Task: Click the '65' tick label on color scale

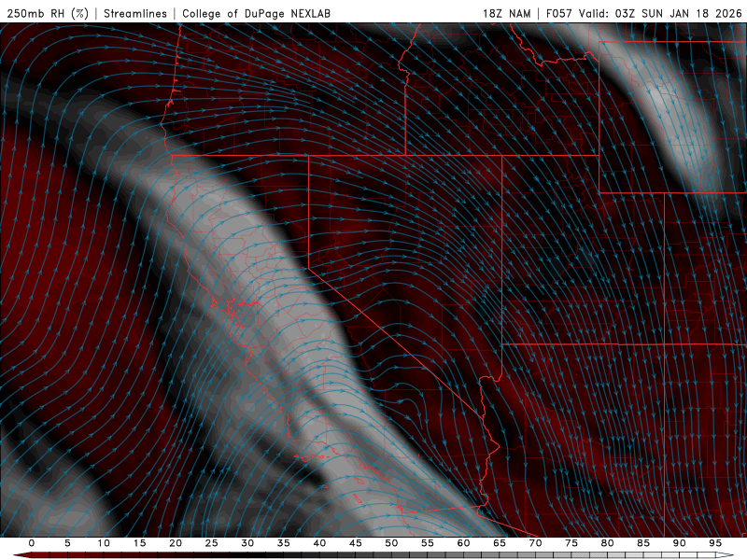Action: coord(500,543)
